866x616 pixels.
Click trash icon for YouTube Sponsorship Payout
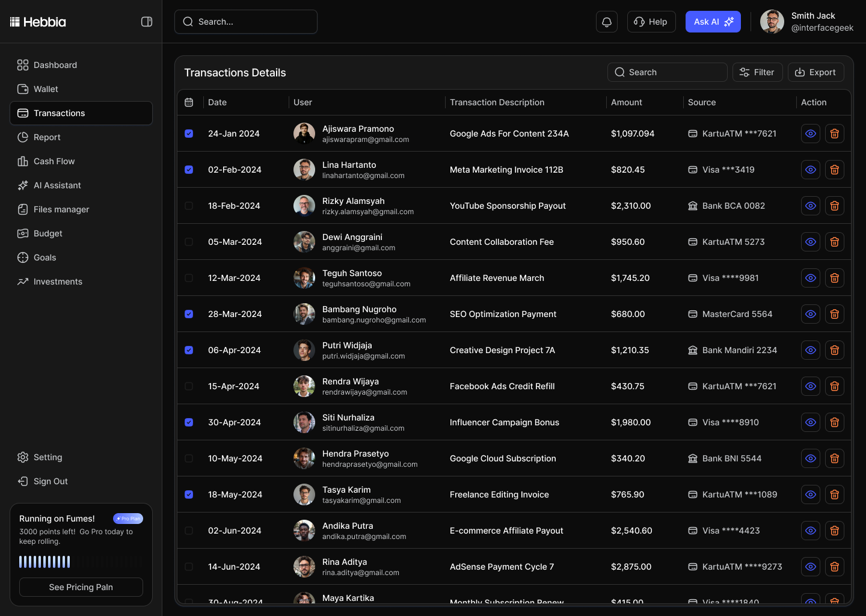pyautogui.click(x=834, y=206)
